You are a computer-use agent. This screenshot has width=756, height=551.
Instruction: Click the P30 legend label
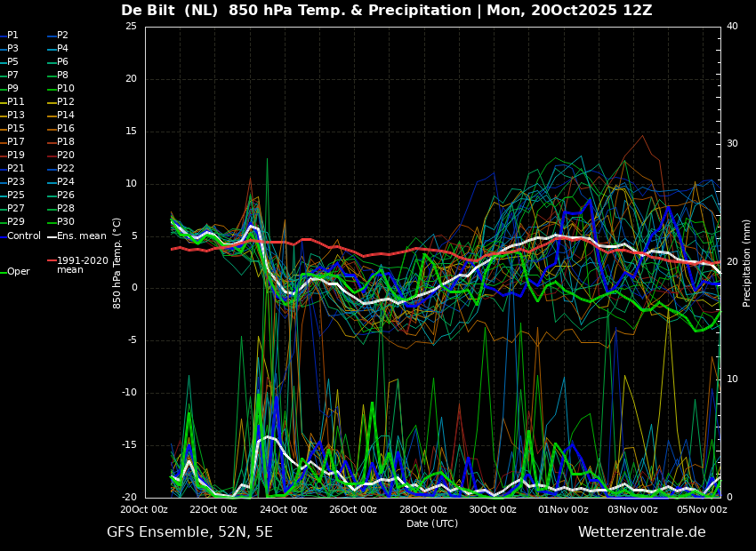pyautogui.click(x=66, y=221)
